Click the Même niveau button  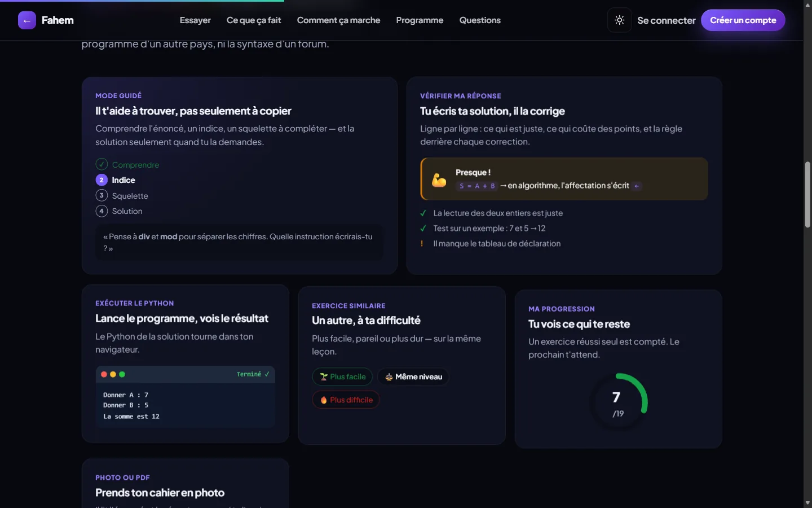click(413, 376)
